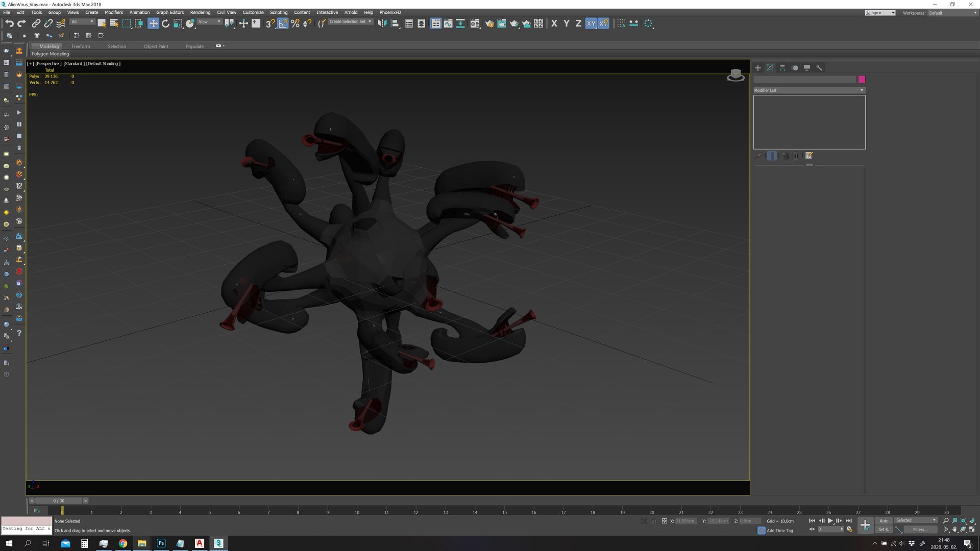Open the Selected key filter dropdown
The height and width of the screenshot is (551, 980).
(916, 520)
